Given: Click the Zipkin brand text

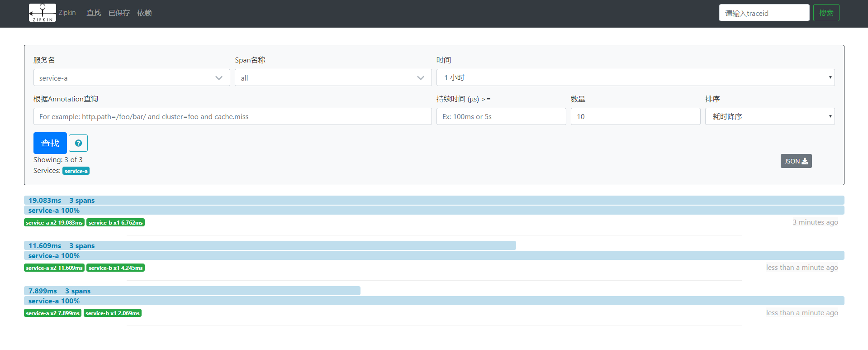Looking at the screenshot, I should (x=67, y=13).
